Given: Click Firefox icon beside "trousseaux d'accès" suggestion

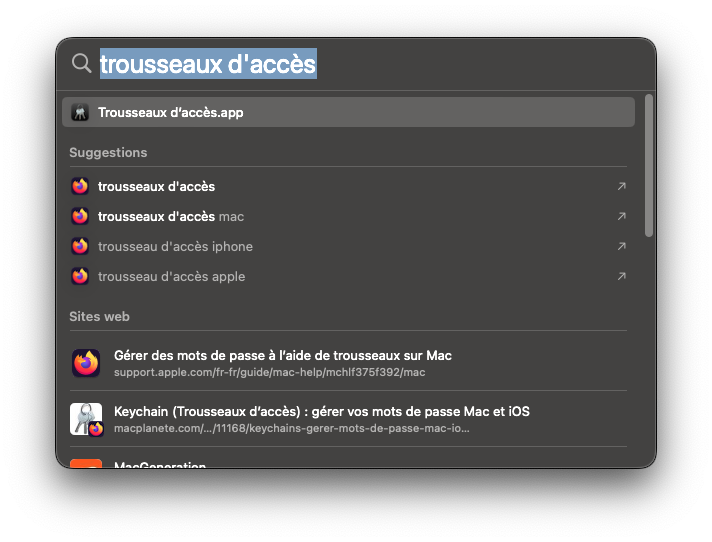Looking at the screenshot, I should 80,186.
